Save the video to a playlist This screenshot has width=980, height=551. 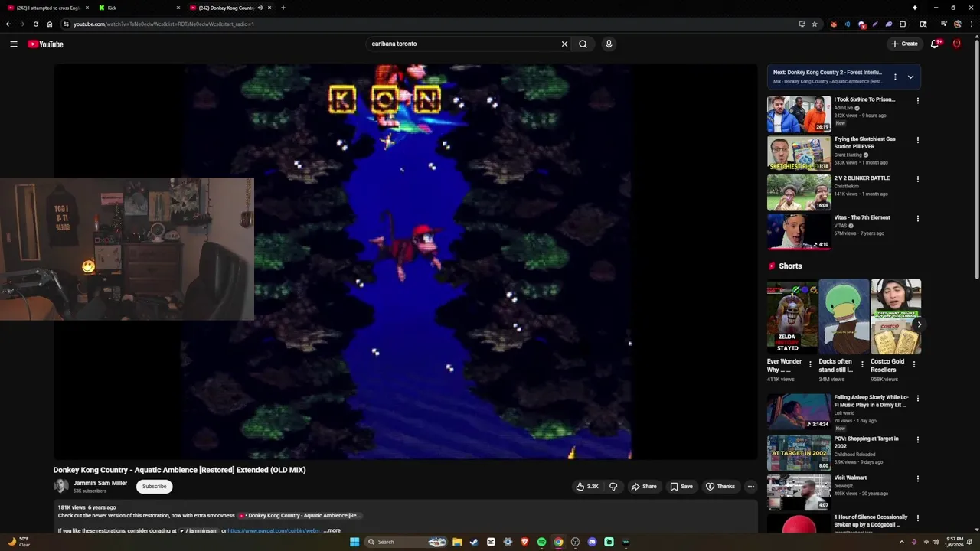[681, 486]
